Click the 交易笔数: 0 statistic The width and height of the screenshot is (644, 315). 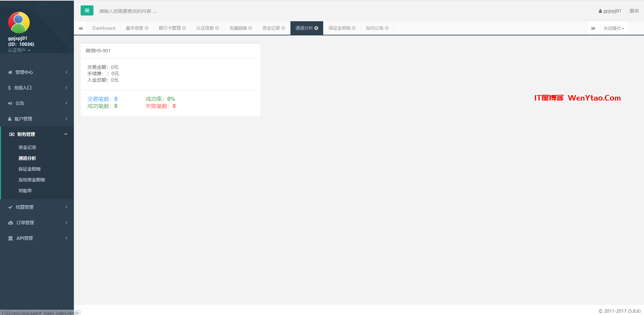[102, 99]
